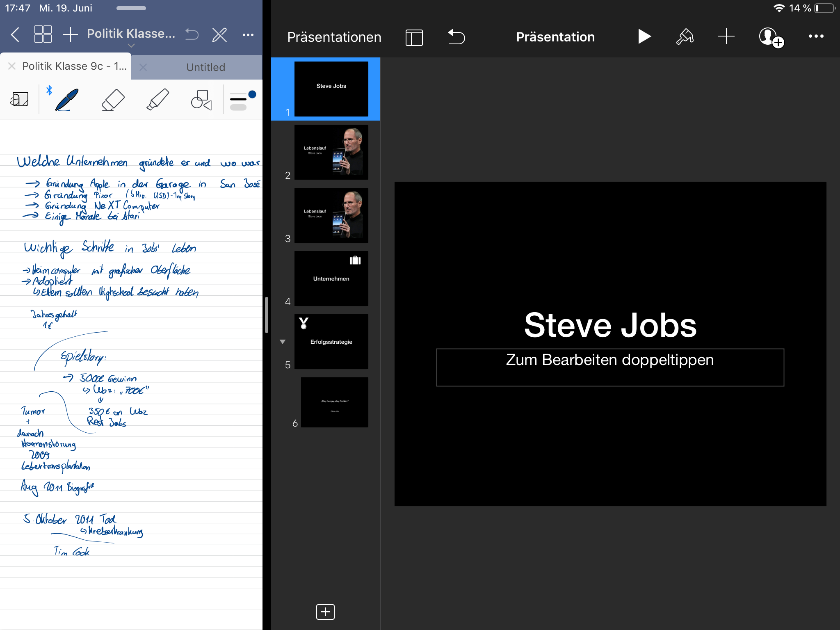Open Keynote more options menu
Image resolution: width=840 pixels, height=630 pixels.
tap(816, 36)
